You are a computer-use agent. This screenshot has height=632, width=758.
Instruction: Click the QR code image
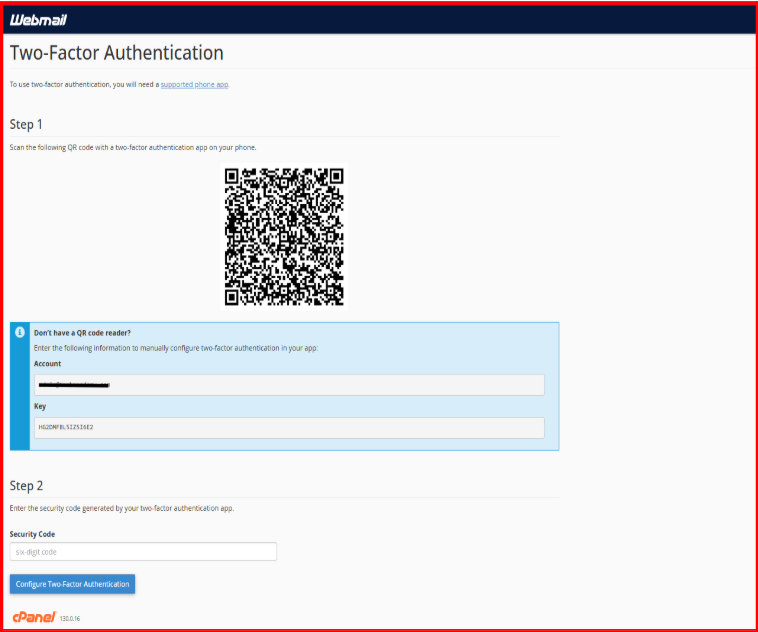284,236
